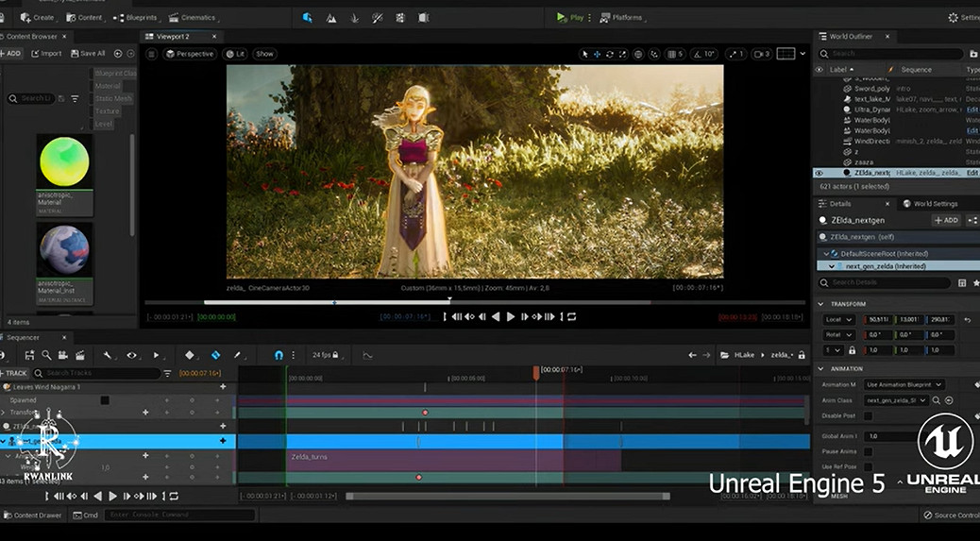Screen dimensions: 980x541
Task: Toggle visibility eye for ZElda_nextgen actor
Action: pos(819,173)
